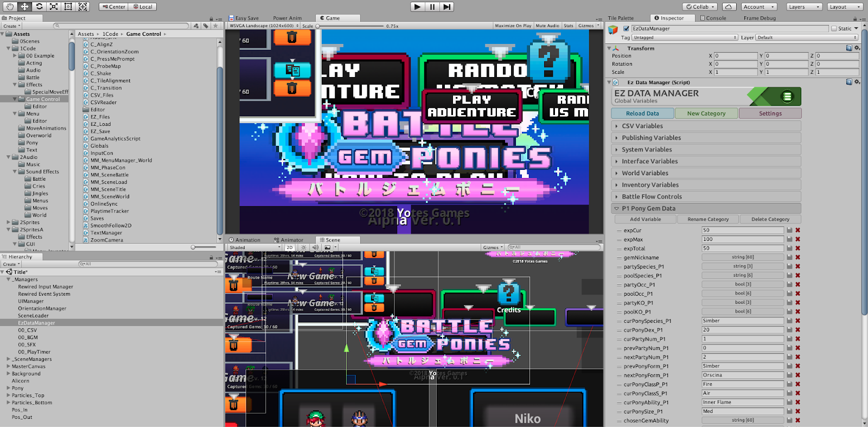Lock the Project panel
The height and width of the screenshot is (427, 868).
point(212,18)
